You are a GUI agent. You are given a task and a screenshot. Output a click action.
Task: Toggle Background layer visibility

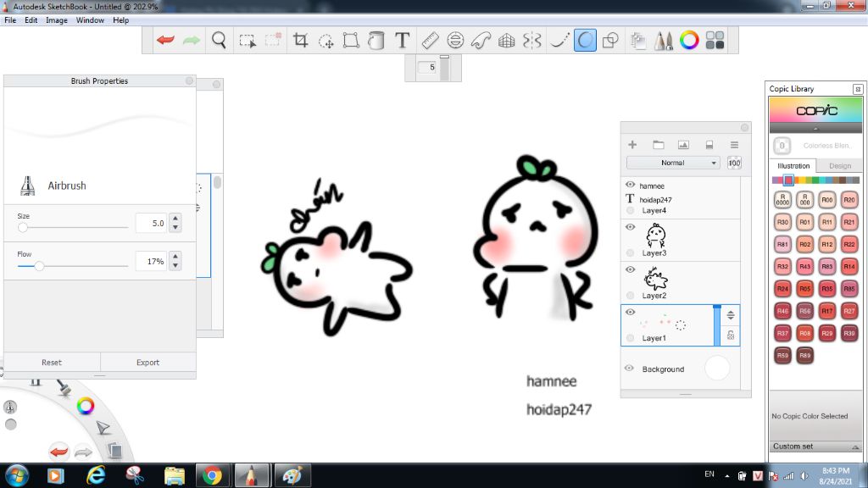click(629, 368)
